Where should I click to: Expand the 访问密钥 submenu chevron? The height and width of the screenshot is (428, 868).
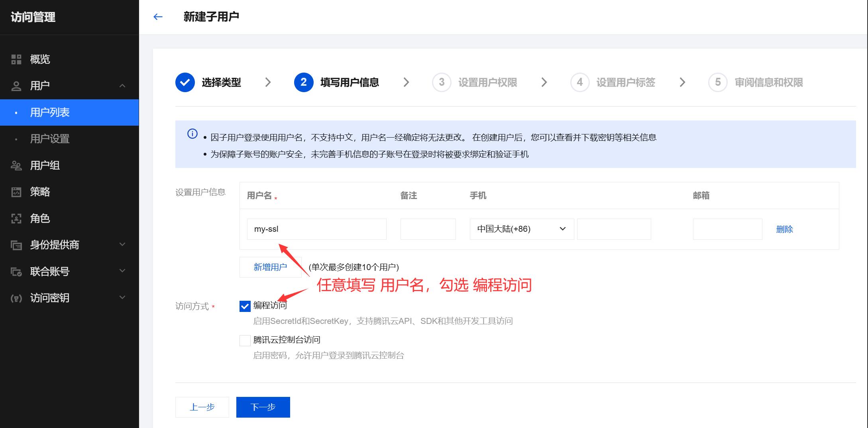pos(122,298)
